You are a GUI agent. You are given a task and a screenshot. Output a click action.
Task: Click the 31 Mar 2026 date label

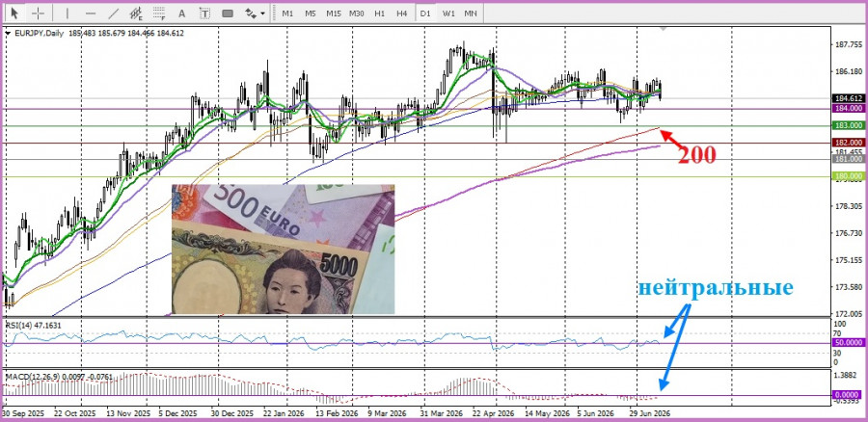tap(441, 413)
